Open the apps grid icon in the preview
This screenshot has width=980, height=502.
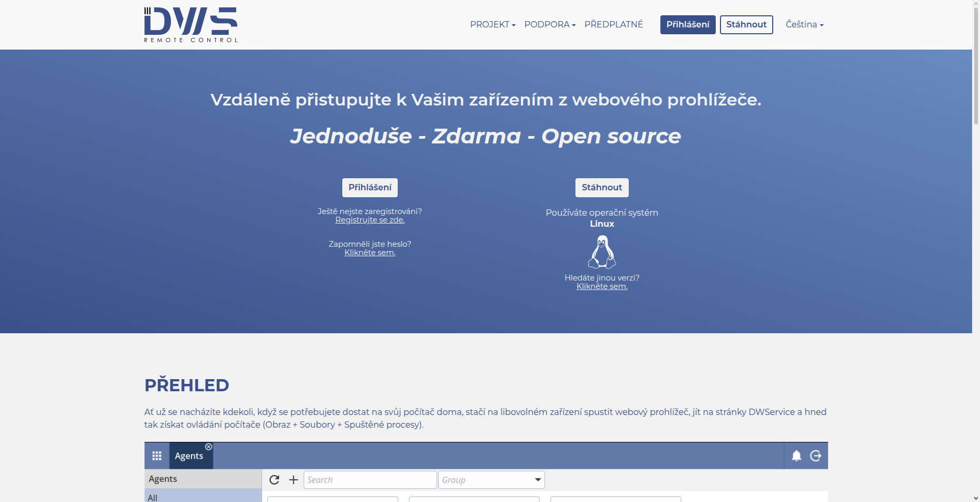[x=157, y=456]
